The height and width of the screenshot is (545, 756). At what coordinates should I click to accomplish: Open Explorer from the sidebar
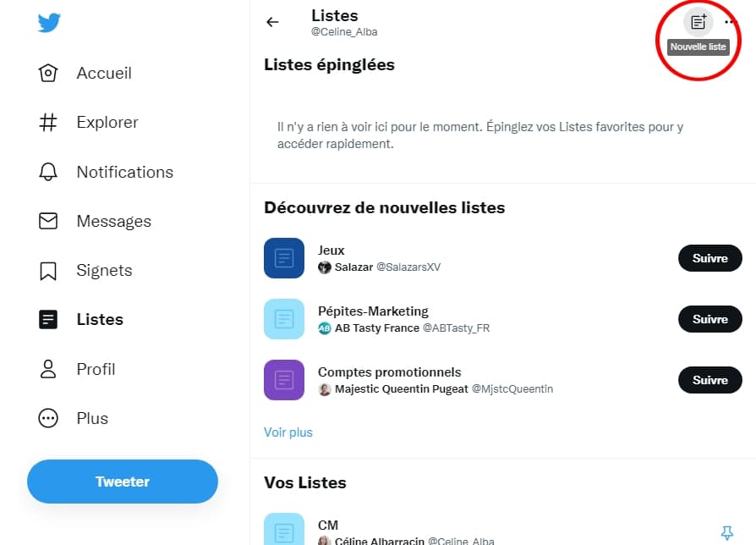pos(107,122)
